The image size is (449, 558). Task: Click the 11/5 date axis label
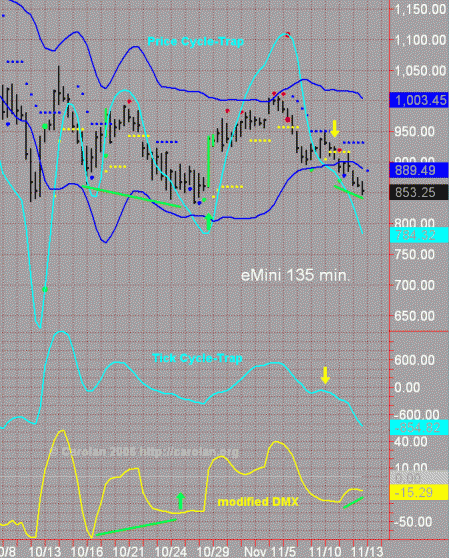282,552
